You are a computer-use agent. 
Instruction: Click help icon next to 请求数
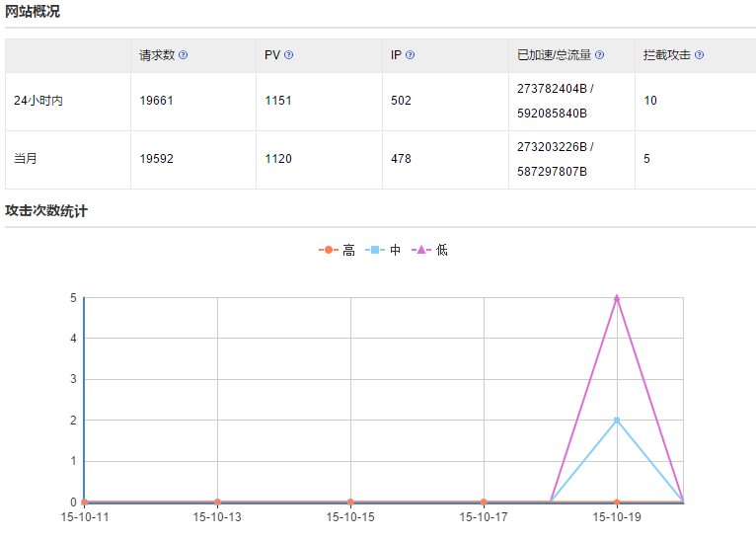[184, 55]
